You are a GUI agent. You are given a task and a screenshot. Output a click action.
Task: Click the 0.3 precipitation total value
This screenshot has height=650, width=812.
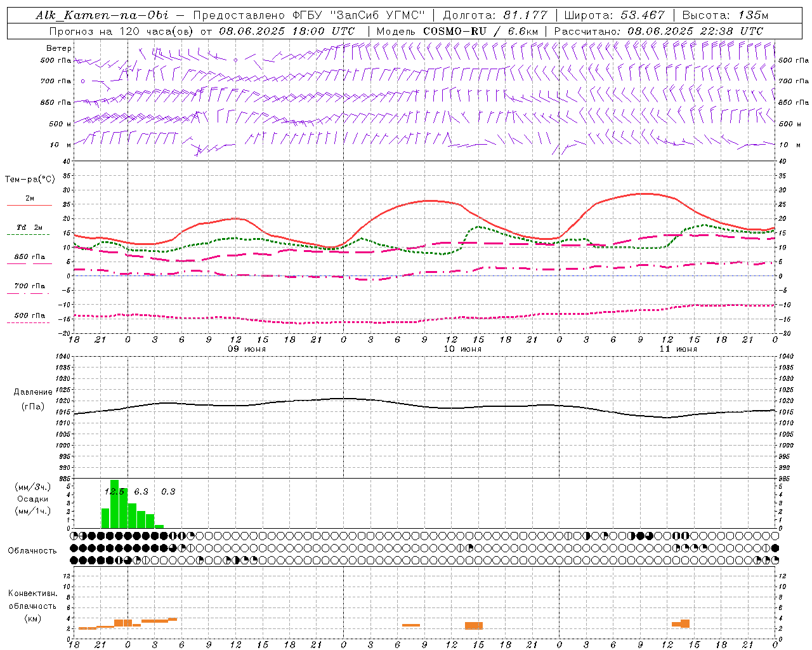(x=168, y=491)
